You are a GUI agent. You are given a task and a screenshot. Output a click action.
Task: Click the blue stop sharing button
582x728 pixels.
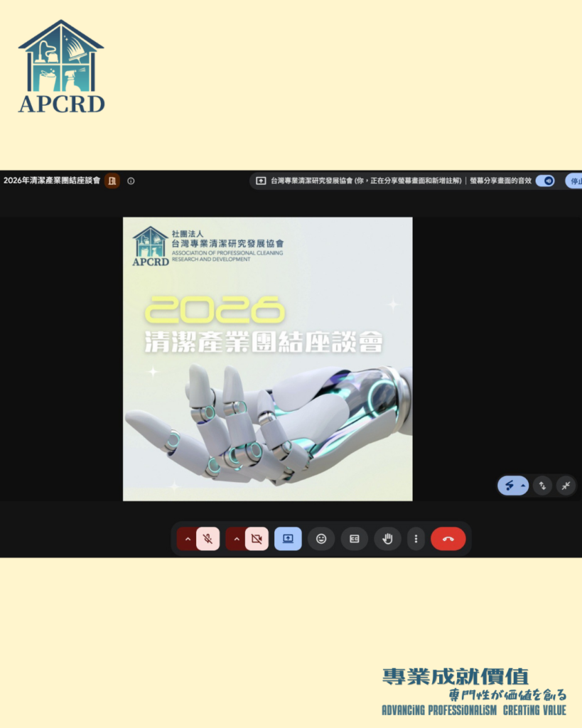(x=573, y=181)
